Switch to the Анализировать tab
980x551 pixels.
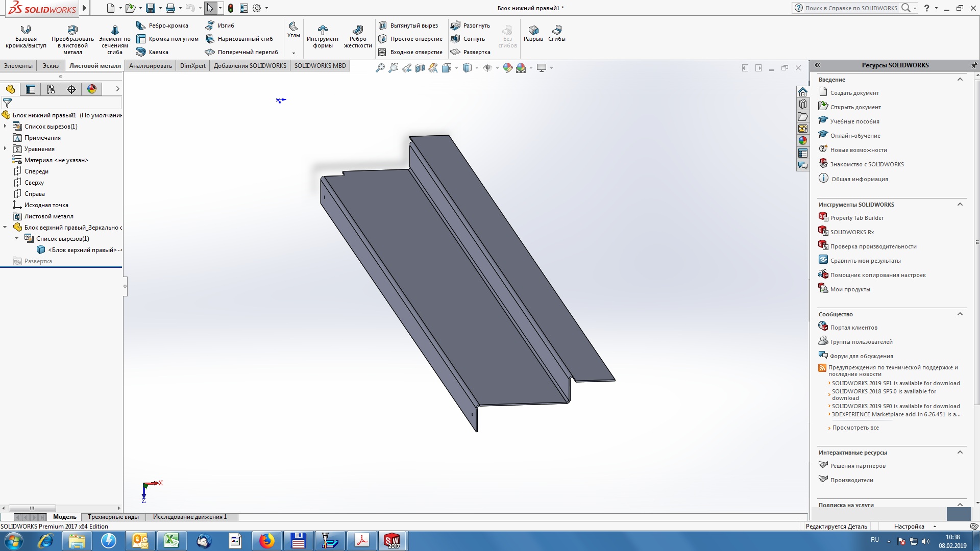pos(150,65)
